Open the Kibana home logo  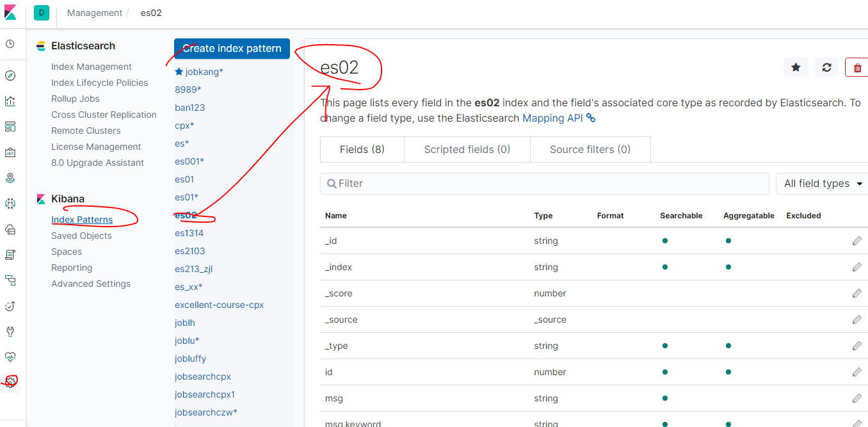[x=10, y=13]
